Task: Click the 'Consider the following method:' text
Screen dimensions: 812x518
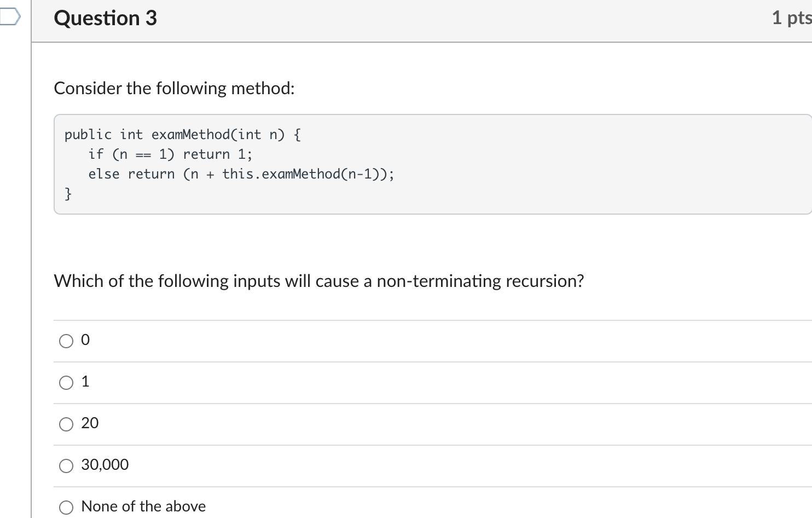Action: [174, 88]
